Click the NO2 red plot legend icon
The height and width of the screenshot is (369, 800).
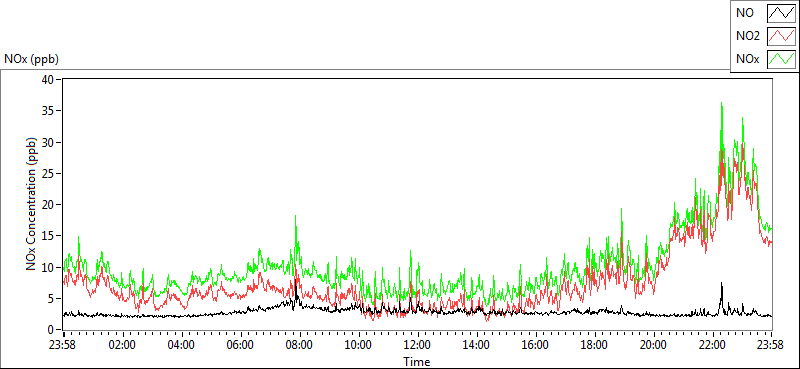coord(782,36)
